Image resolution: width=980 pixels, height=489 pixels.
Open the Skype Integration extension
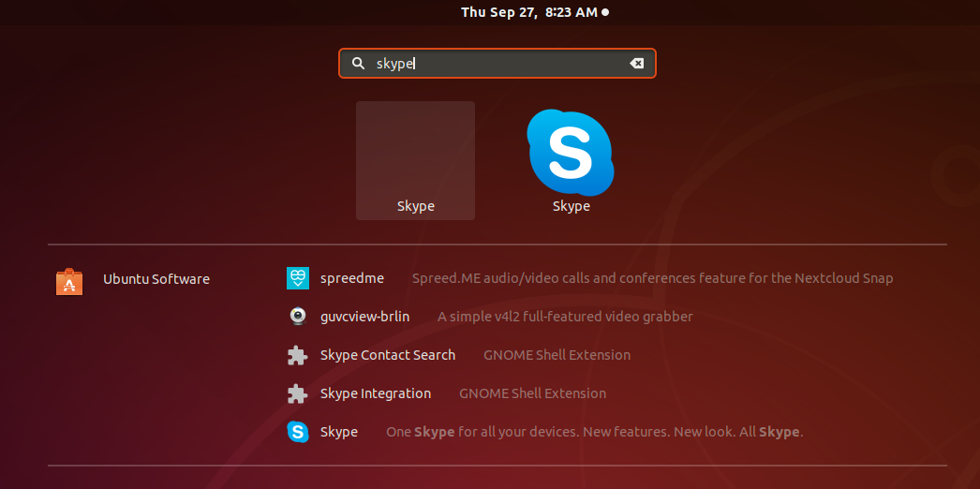[x=376, y=393]
